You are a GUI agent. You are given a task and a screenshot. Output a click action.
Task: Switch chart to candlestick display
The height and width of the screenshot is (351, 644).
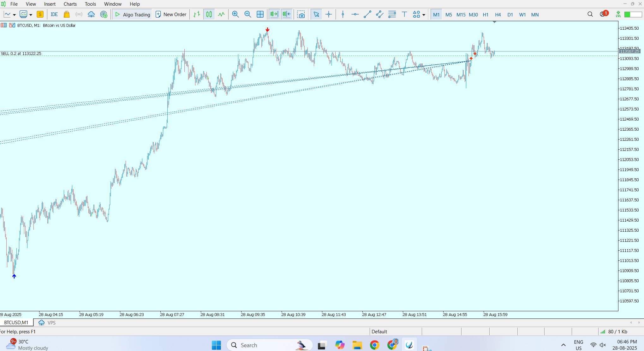coord(209,15)
